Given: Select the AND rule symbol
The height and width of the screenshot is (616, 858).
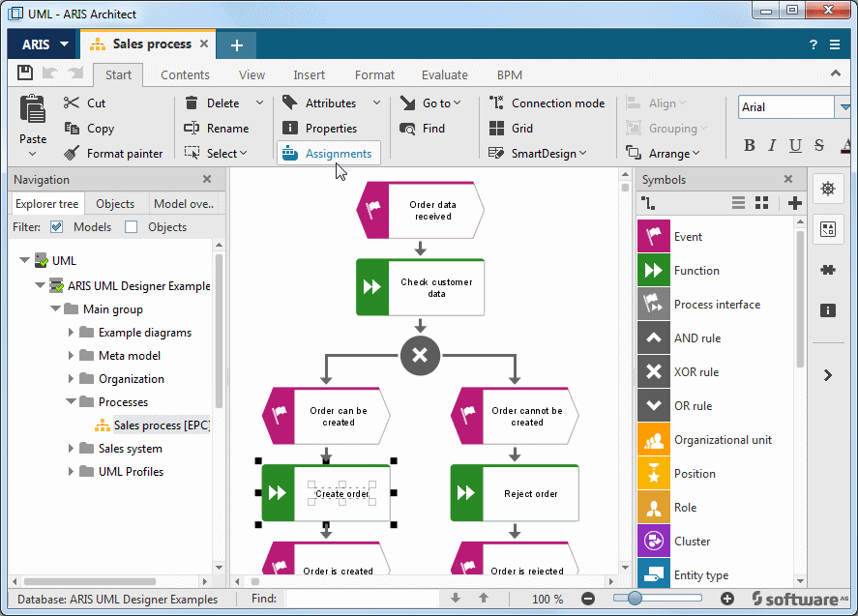Looking at the screenshot, I should (653, 338).
